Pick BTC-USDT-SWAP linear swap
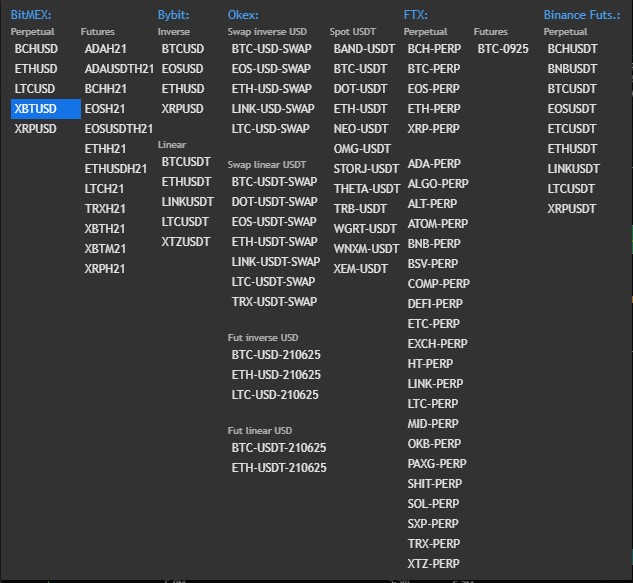 (x=274, y=182)
